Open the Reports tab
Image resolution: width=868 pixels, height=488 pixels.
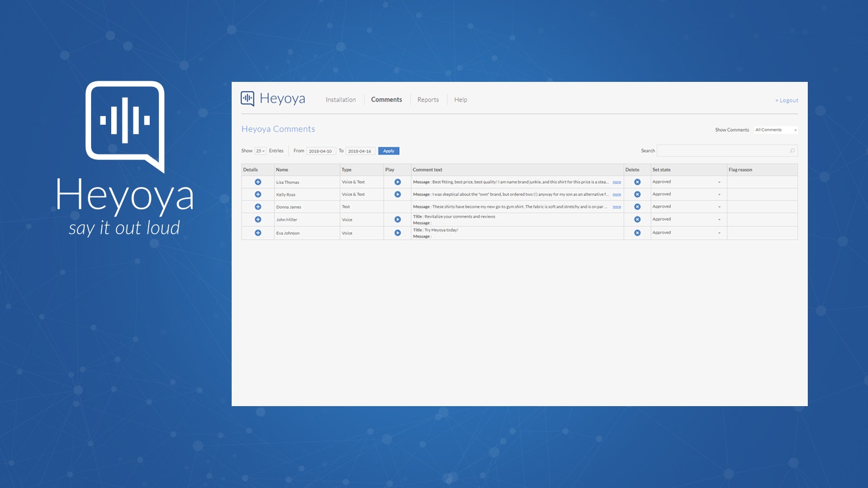[428, 100]
